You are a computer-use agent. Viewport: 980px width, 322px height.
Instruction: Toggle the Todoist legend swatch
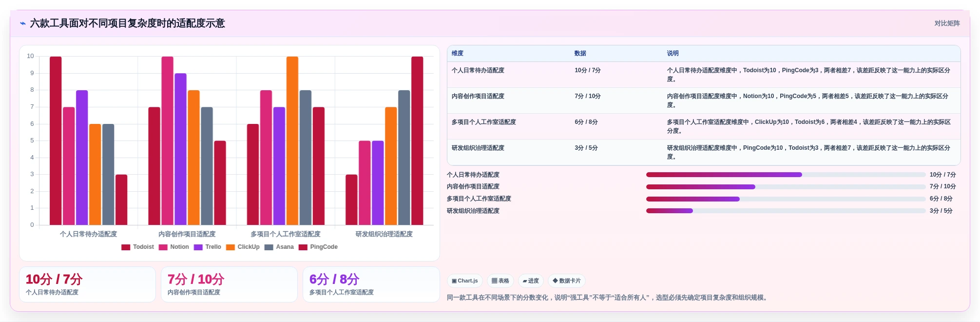[126, 247]
